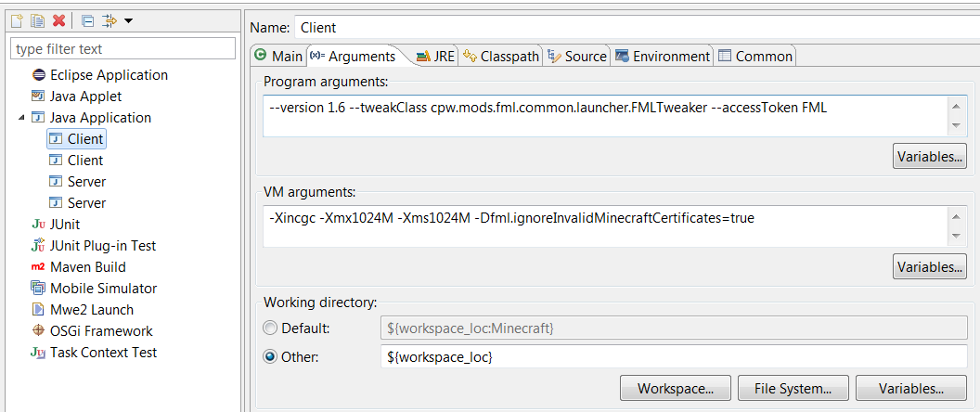Select the first Server launch configuration
This screenshot has height=412, width=980.
tap(86, 182)
